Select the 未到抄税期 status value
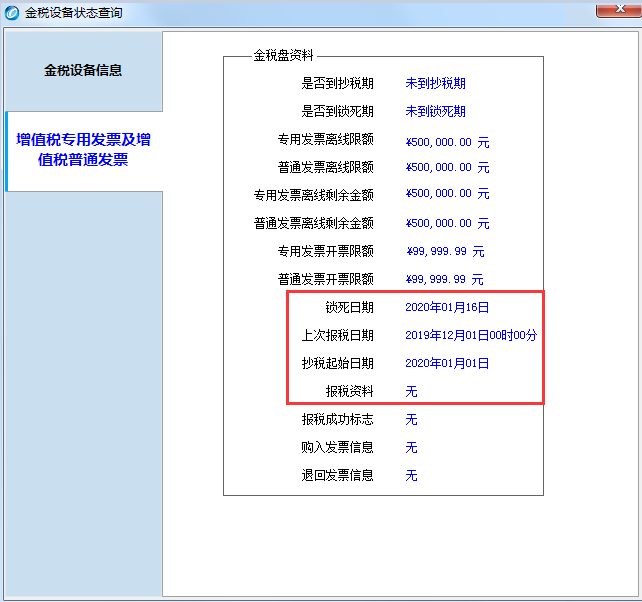Viewport: 642px width, 602px height. tap(435, 84)
